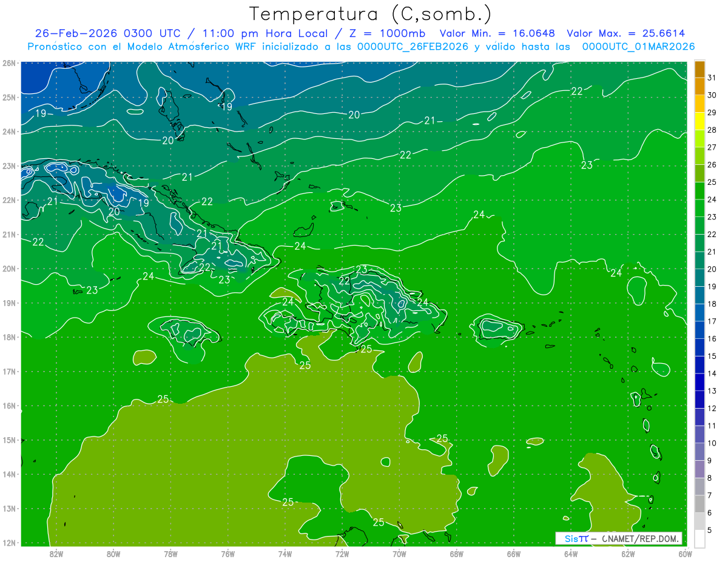Click the longitude label "76W"
The height and width of the screenshot is (562, 728).
[227, 554]
